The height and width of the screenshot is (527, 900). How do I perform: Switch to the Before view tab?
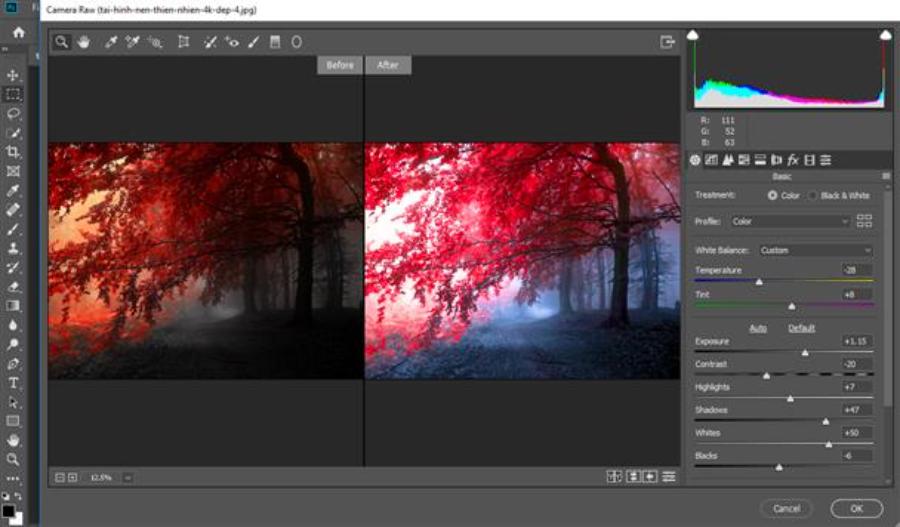pos(340,65)
